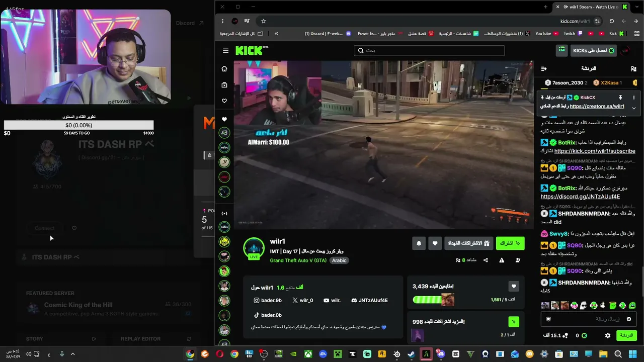644x362 pixels.
Task: Open the discord.gg/JNTzAUuf4E link in chat
Action: coord(580,197)
